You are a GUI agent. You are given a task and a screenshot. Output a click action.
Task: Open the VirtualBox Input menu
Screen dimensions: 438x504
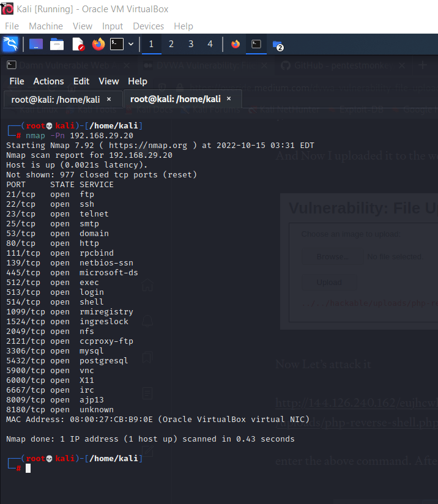113,26
